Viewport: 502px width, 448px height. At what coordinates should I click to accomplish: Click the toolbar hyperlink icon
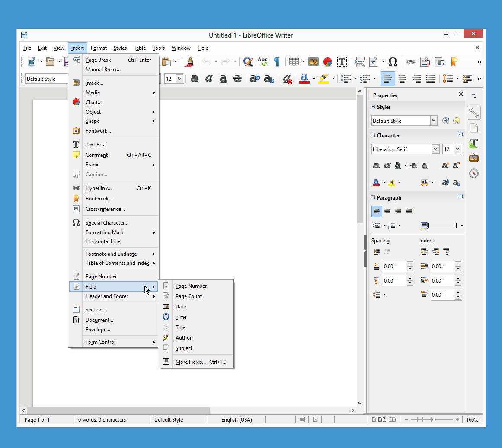411,62
